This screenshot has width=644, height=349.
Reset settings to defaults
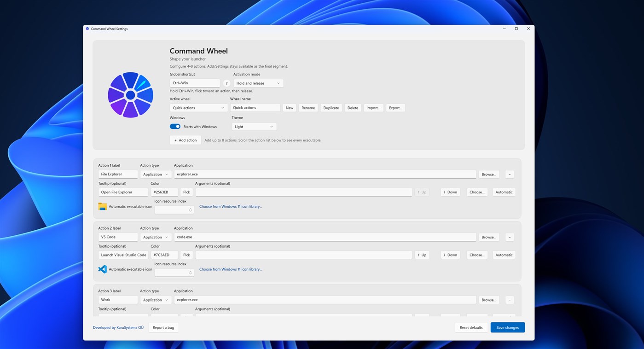(471, 327)
